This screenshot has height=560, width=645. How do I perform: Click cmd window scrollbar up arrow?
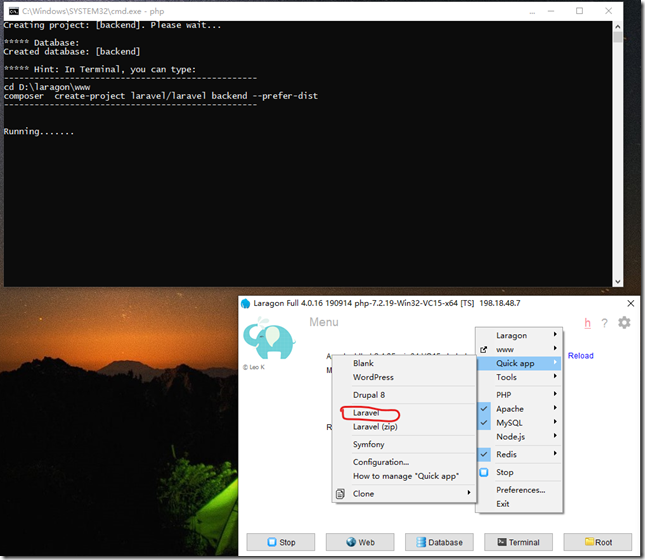pyautogui.click(x=617, y=26)
